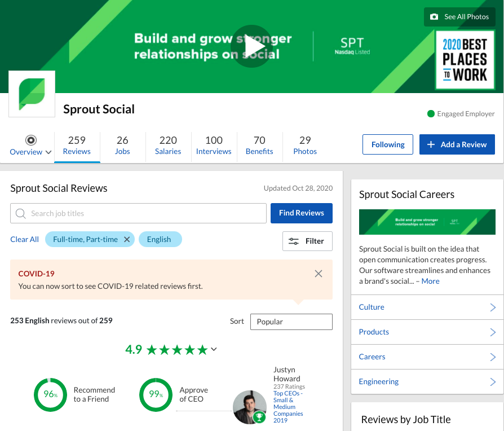Image resolution: width=504 pixels, height=431 pixels.
Task: Expand the Overview dropdown chevron
Action: pos(48,152)
